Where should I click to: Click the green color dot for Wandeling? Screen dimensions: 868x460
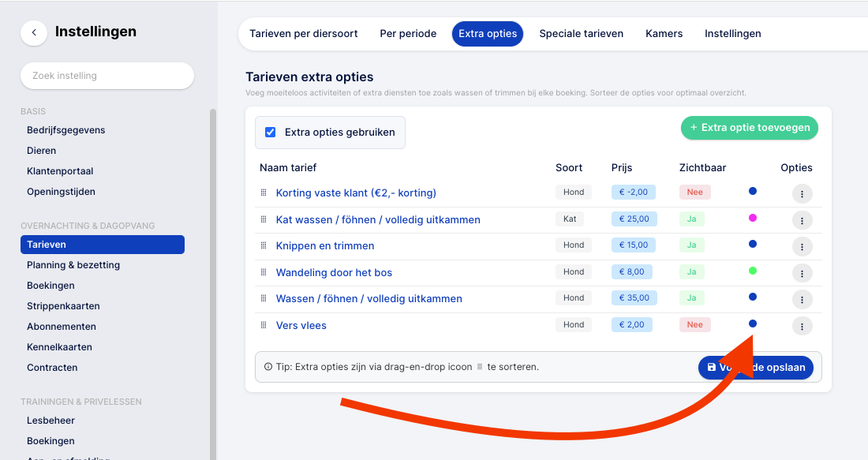(752, 271)
